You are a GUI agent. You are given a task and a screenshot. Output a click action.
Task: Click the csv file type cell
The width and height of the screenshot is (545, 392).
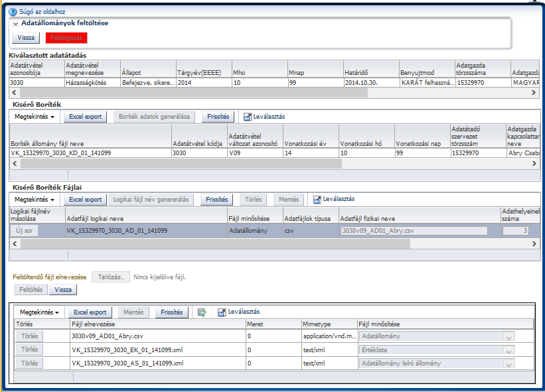[x=311, y=231]
